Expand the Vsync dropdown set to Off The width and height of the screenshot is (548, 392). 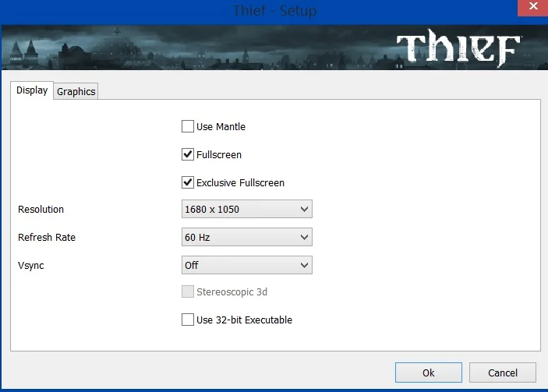pyautogui.click(x=247, y=265)
